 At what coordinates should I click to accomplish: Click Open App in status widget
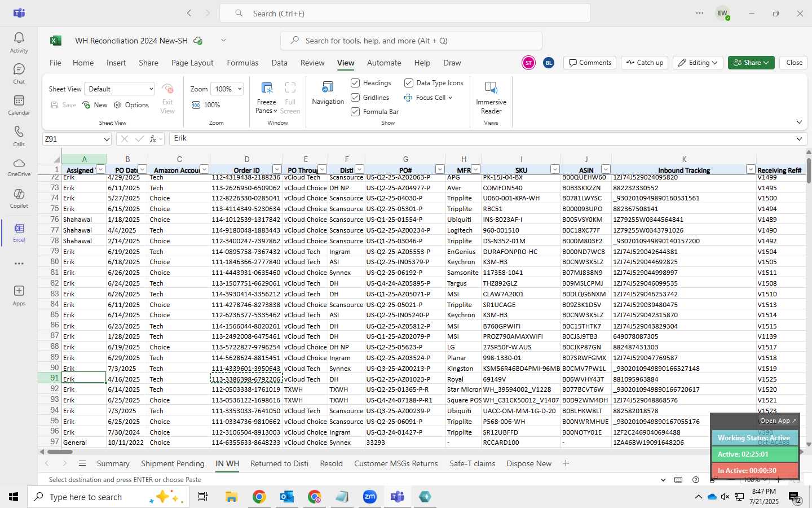778,421
